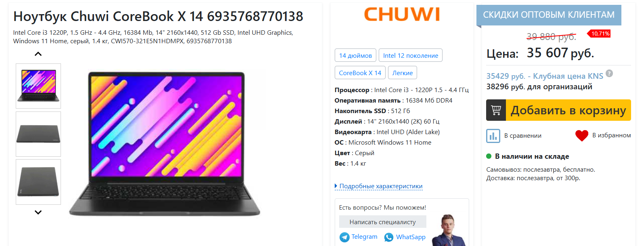Screen dimensions: 644x246
Task: Click the WhatsApp icon
Action: point(389,237)
